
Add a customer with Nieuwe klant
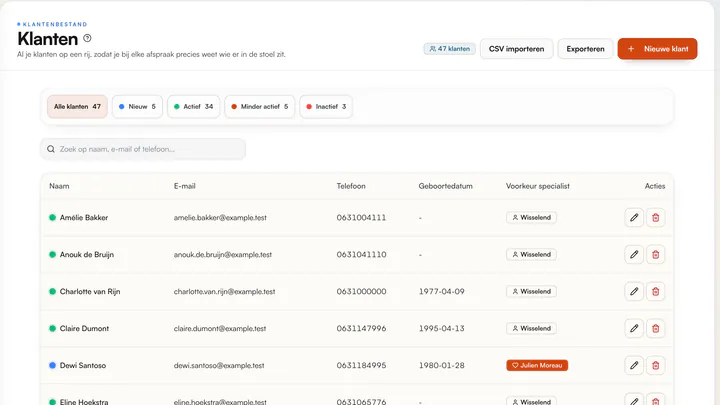657,49
